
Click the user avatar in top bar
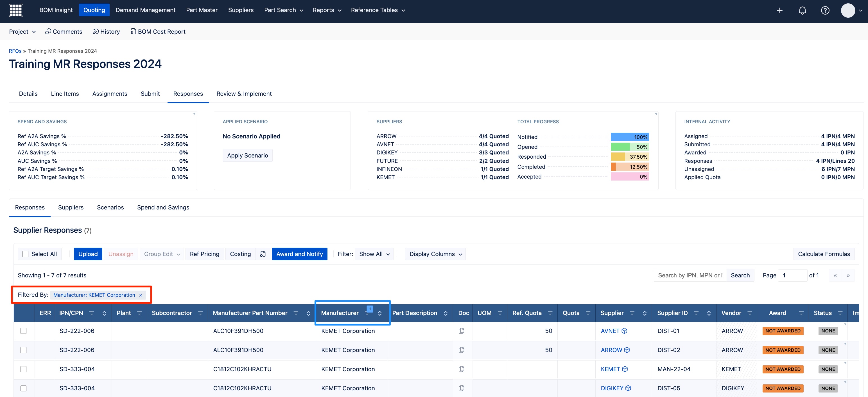tap(848, 10)
